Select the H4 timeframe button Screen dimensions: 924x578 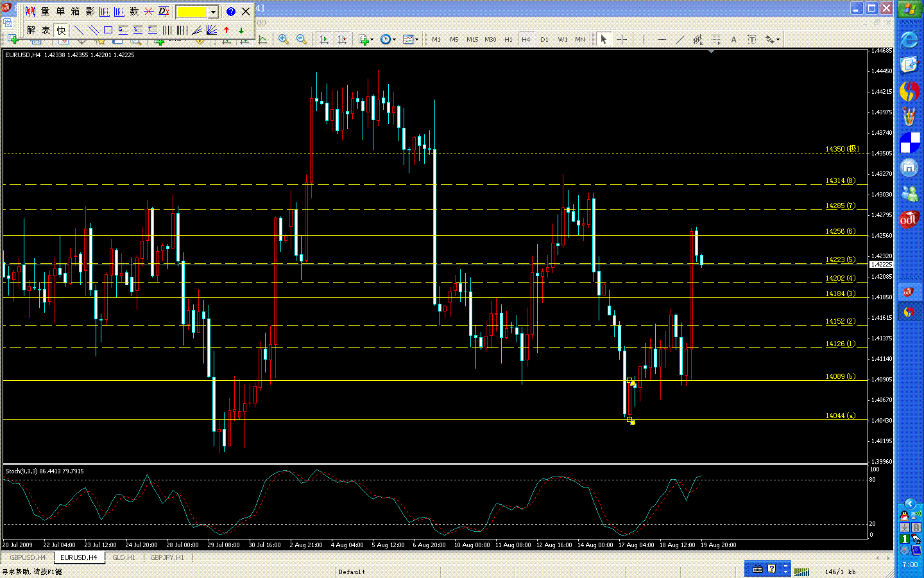tap(526, 39)
